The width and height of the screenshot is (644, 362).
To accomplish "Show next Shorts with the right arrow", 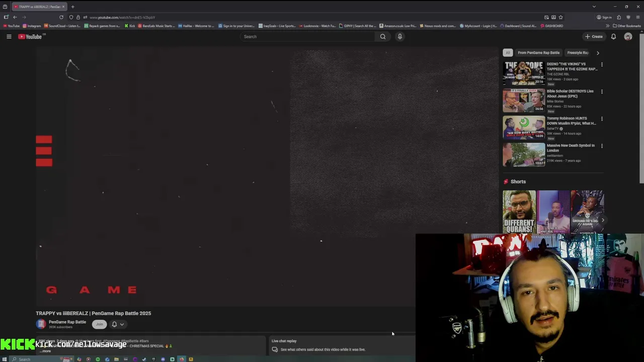I will [x=603, y=220].
